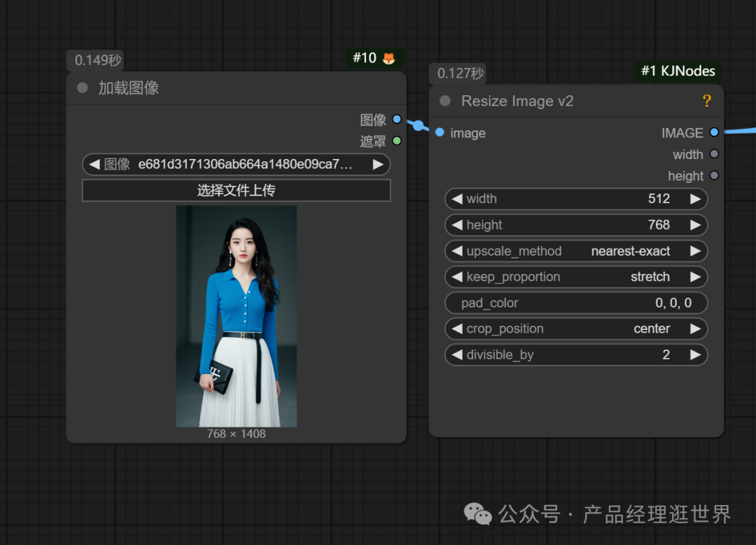756x545 pixels.
Task: Decrease width value with left arrow
Action: [457, 199]
